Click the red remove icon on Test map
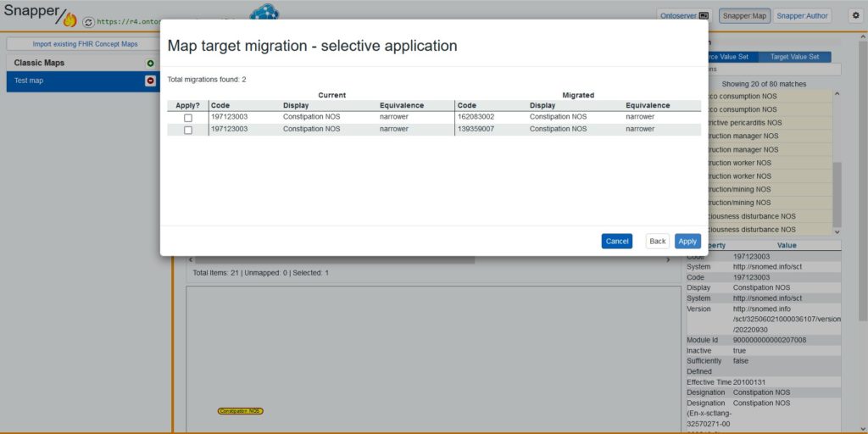868x434 pixels. tap(150, 81)
